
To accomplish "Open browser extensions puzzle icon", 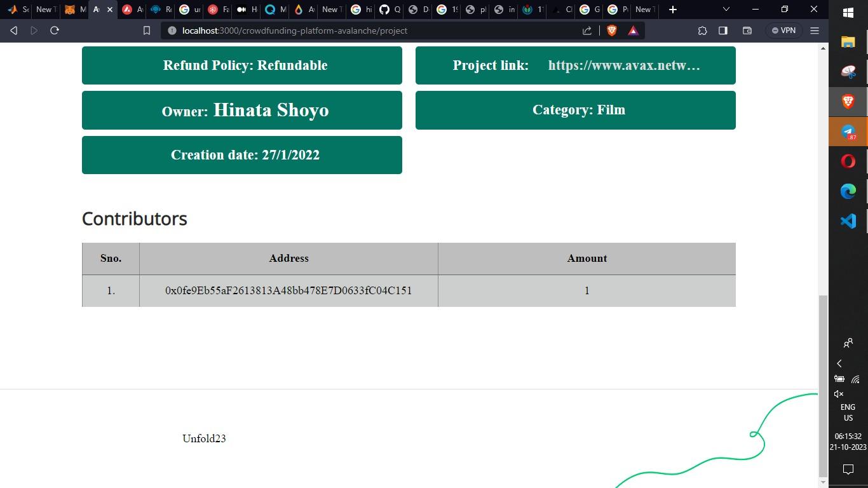I will tap(702, 30).
